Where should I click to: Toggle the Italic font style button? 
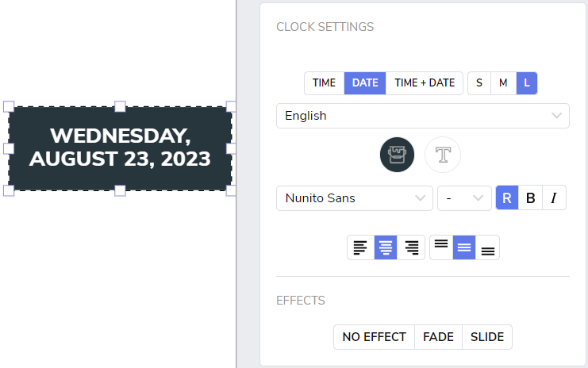click(x=554, y=197)
